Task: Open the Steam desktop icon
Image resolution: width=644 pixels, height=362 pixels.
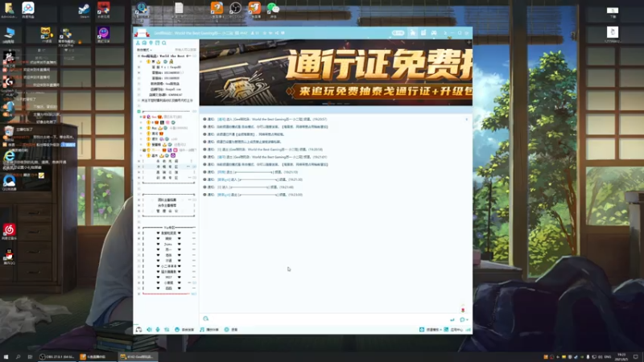Action: (x=85, y=10)
